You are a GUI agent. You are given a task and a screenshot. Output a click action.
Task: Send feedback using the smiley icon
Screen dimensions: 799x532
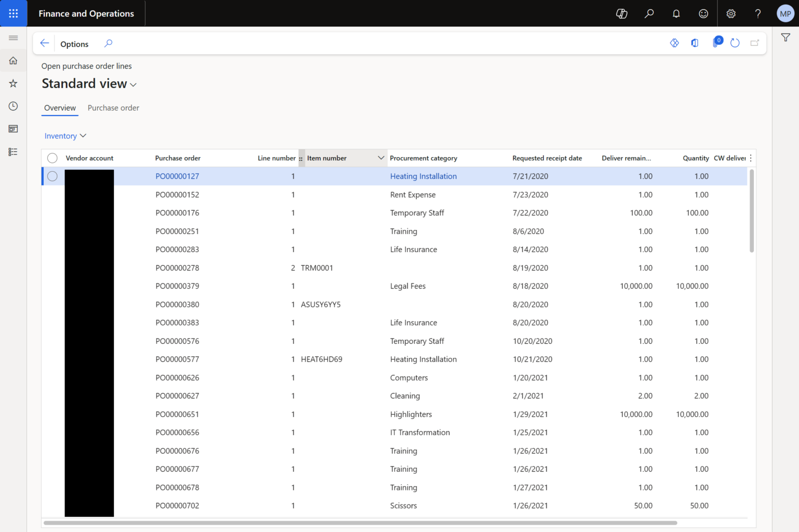pos(703,14)
